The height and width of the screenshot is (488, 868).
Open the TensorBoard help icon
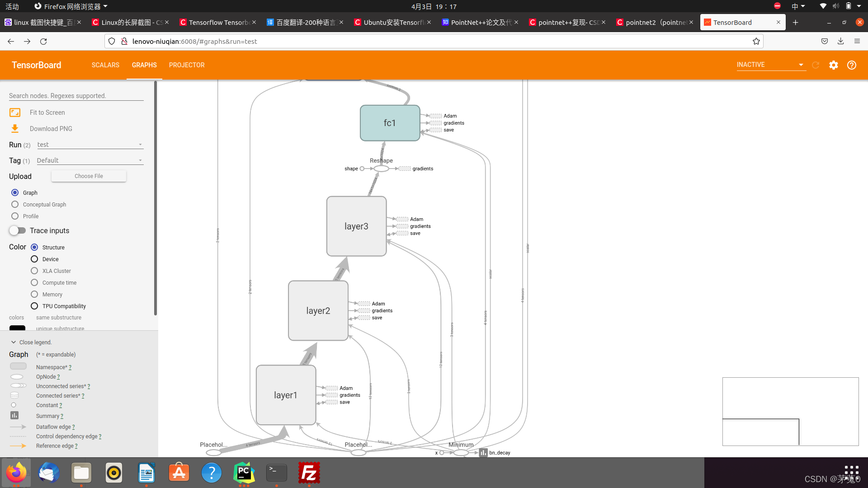(x=851, y=65)
